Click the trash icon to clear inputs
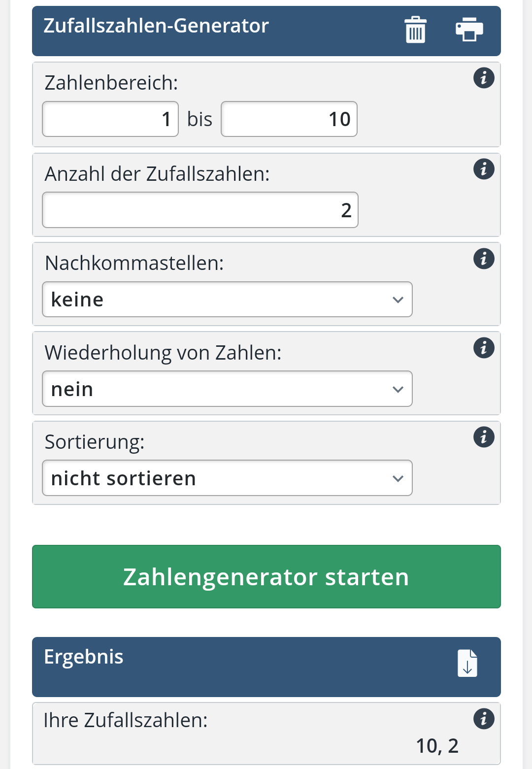 (415, 30)
